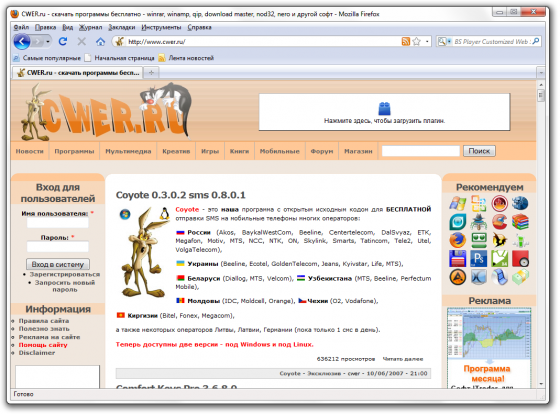Click plugin placeholder to load plugin
Image resolution: width=560 pixels, height=414 pixels.
385,112
